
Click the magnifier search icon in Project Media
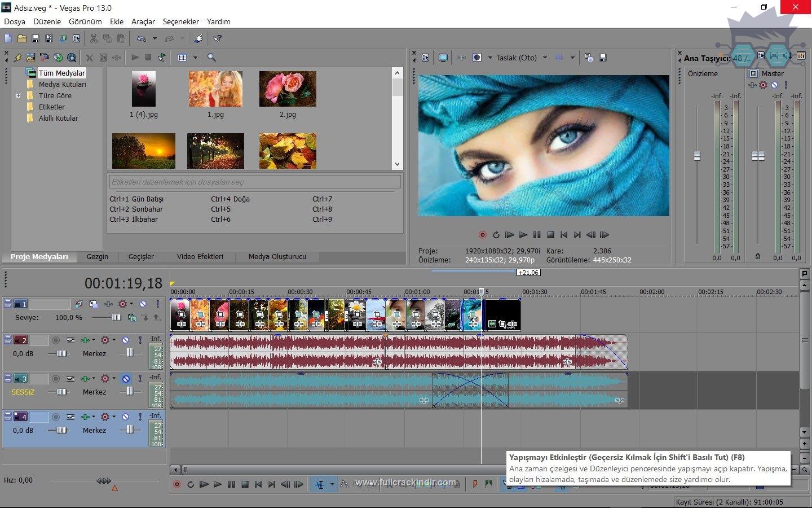tap(211, 58)
